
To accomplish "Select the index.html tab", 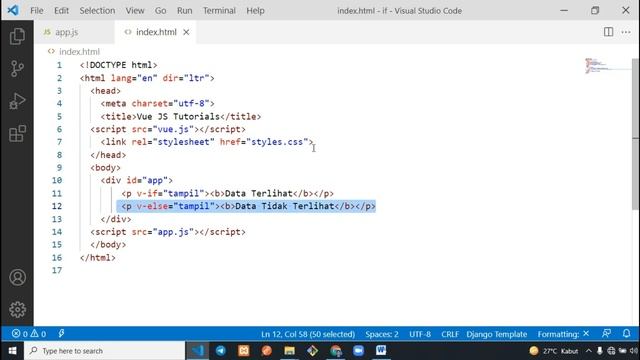I will (x=156, y=32).
